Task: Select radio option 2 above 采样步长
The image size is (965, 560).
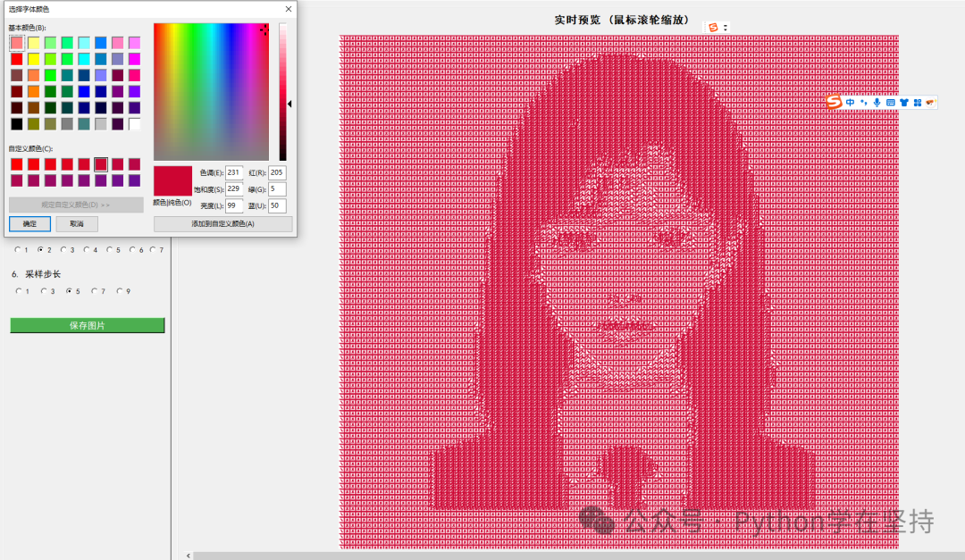Action: coord(40,249)
